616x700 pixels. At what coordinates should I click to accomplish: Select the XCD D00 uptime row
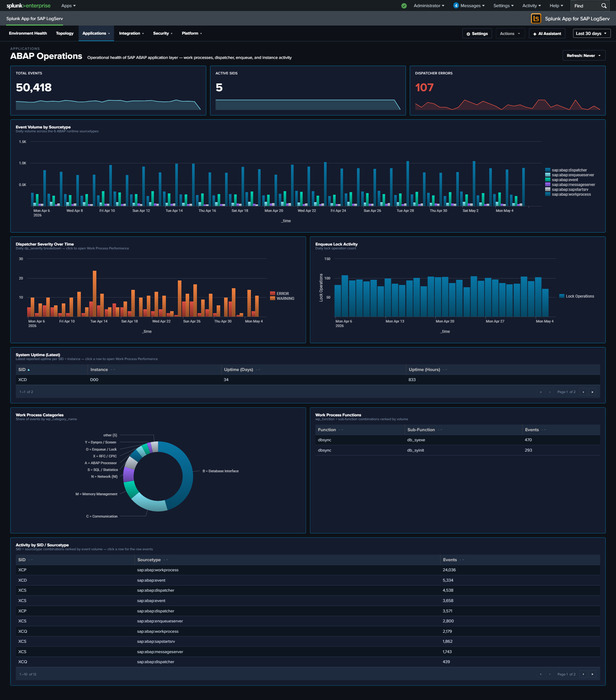(x=308, y=379)
